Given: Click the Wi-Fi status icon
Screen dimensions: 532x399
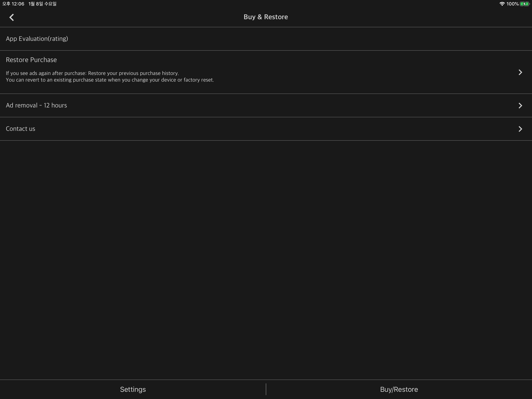Looking at the screenshot, I should click(x=502, y=4).
